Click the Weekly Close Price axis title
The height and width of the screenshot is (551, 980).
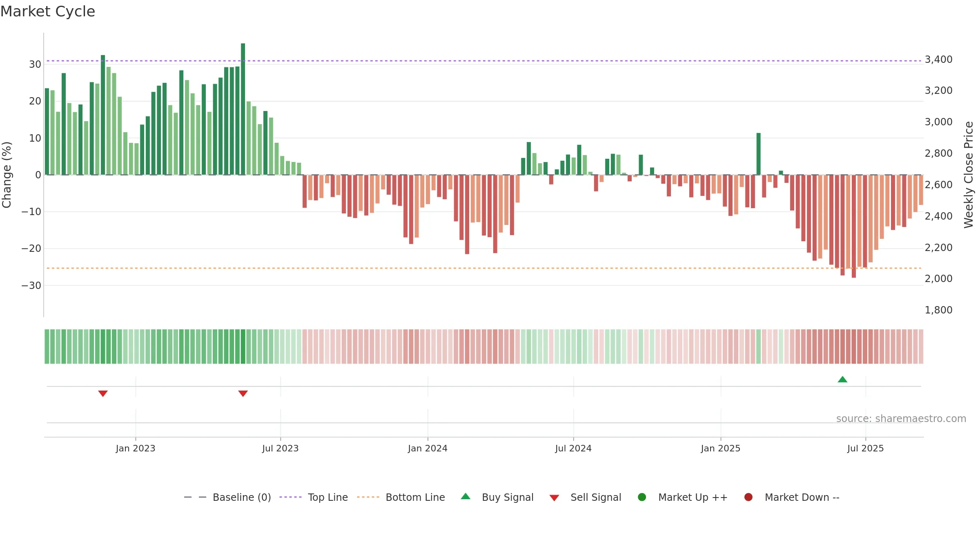[969, 175]
